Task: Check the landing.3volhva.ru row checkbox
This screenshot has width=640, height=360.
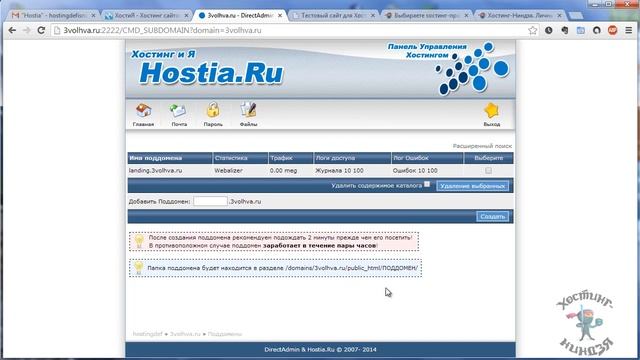Action: pyautogui.click(x=489, y=171)
